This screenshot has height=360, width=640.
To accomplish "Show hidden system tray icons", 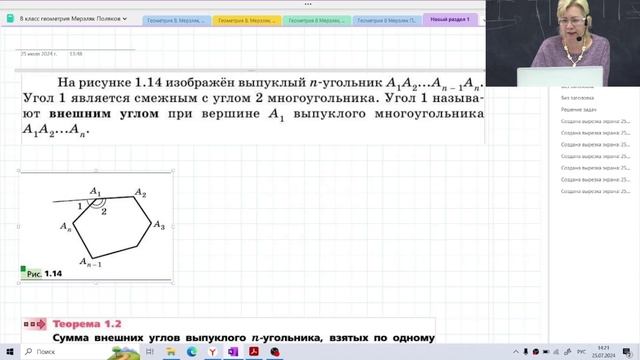I will [516, 351].
